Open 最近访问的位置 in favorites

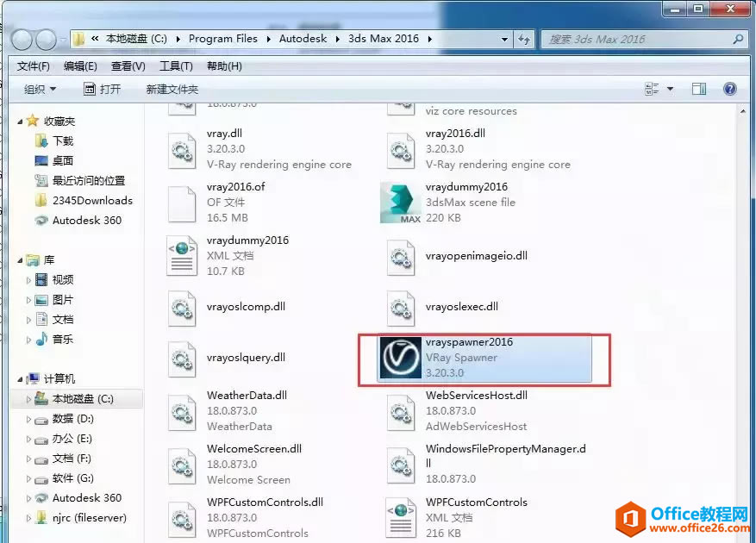[89, 180]
